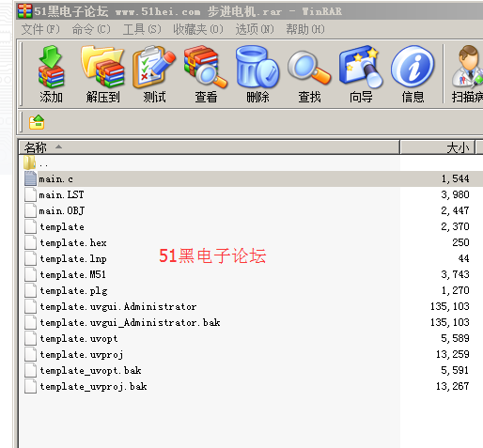Open the 文件(F) menu
Image resolution: width=483 pixels, height=448 pixels.
[x=40, y=29]
